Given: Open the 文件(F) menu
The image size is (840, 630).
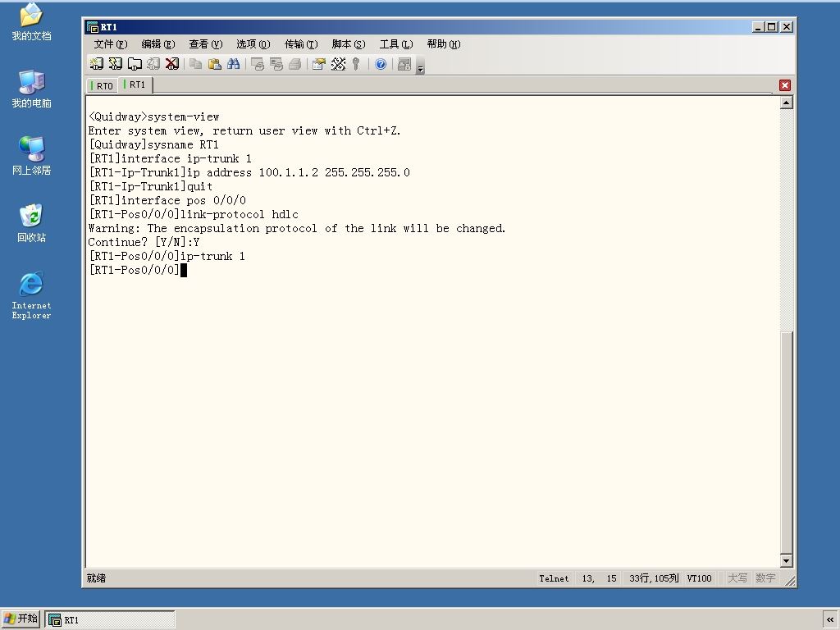Looking at the screenshot, I should [111, 44].
